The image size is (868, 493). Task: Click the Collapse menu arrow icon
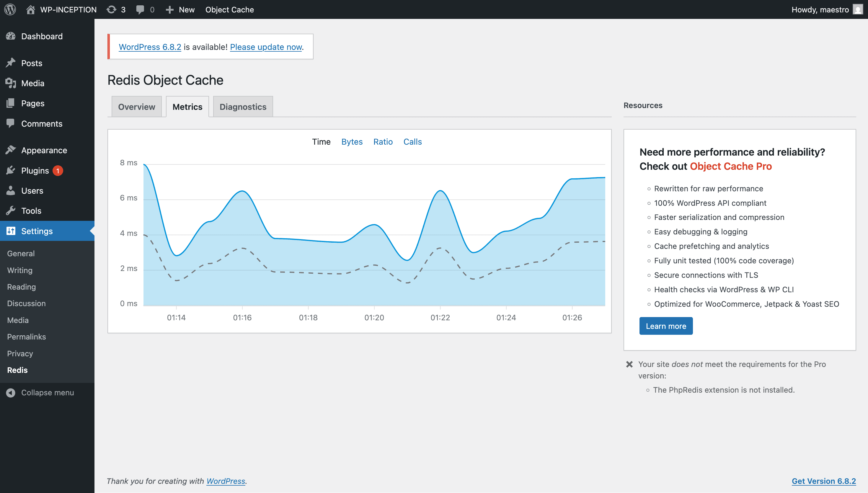coord(11,392)
